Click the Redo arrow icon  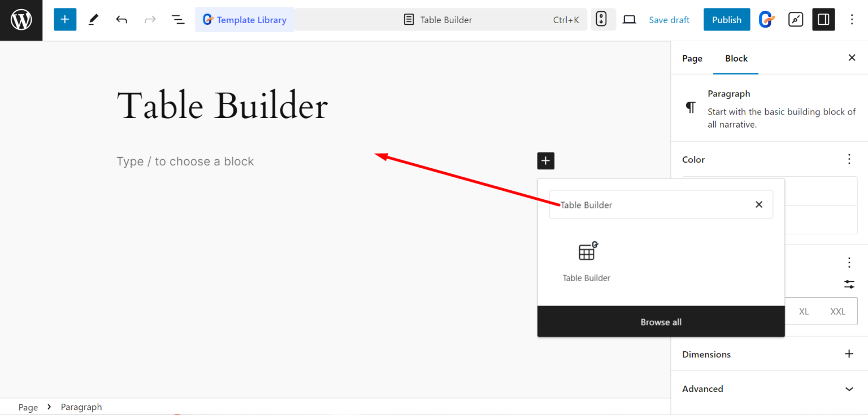pyautogui.click(x=150, y=19)
